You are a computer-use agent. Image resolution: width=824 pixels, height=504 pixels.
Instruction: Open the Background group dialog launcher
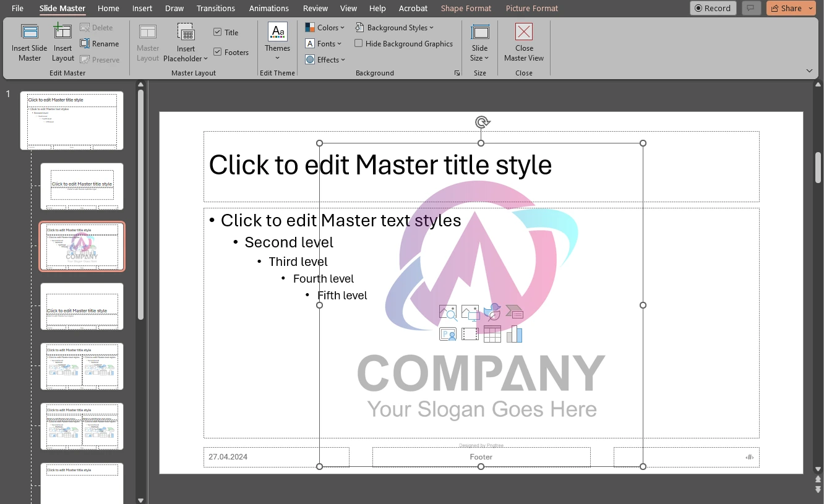click(x=457, y=72)
